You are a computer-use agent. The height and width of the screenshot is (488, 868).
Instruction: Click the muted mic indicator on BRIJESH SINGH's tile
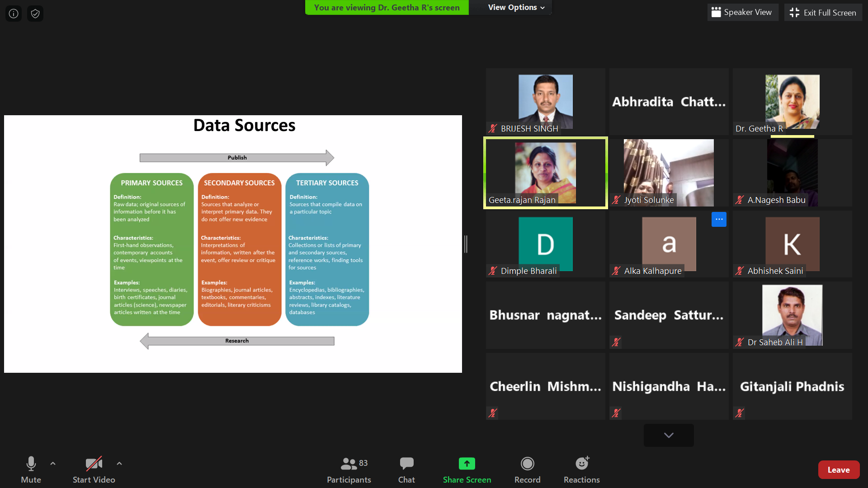pos(492,128)
